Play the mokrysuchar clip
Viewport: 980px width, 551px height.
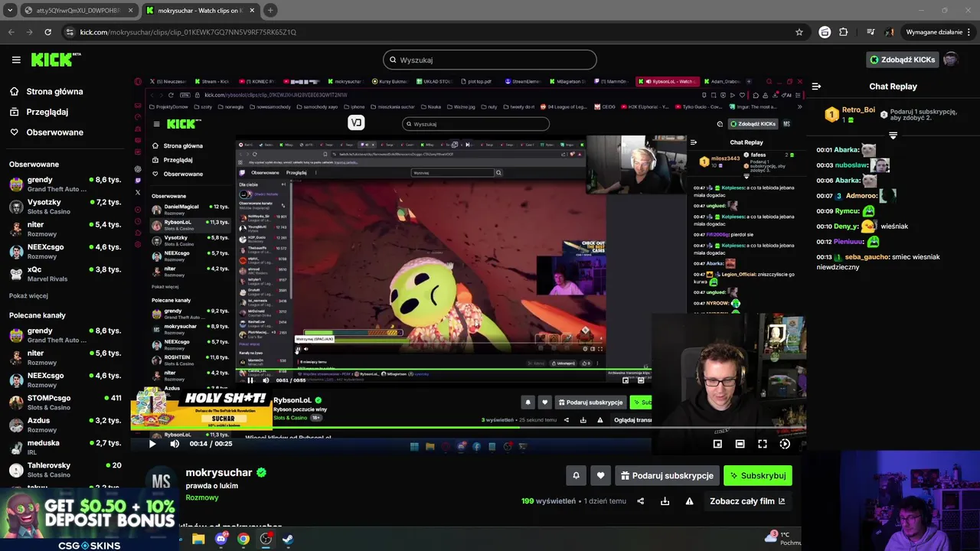coord(152,444)
